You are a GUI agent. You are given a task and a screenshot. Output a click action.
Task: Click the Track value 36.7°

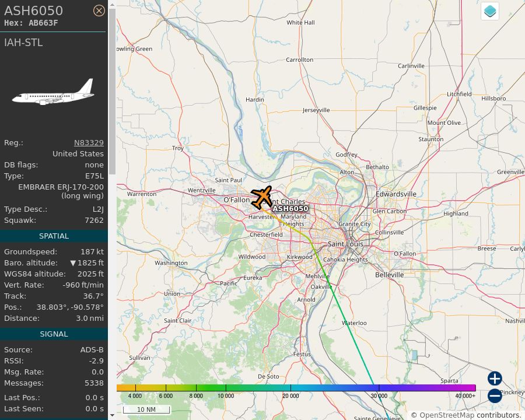click(x=93, y=296)
